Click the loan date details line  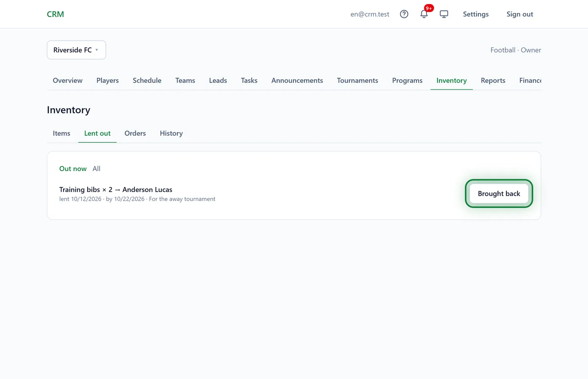point(137,199)
